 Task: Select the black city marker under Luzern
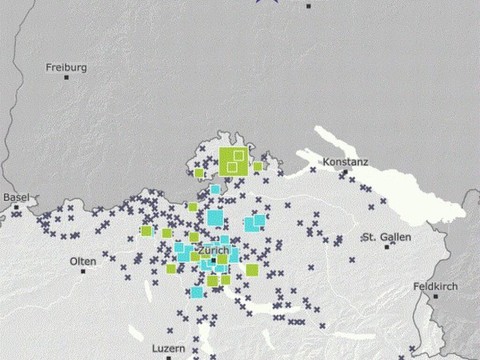point(169,358)
